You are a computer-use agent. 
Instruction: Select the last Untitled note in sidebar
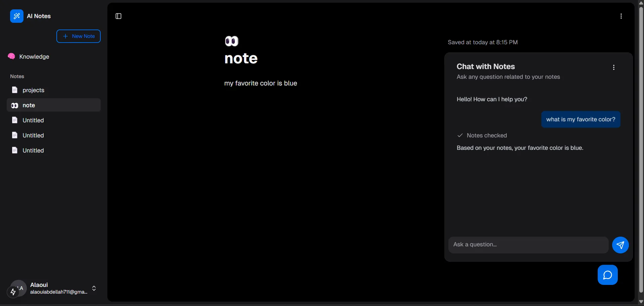click(33, 150)
